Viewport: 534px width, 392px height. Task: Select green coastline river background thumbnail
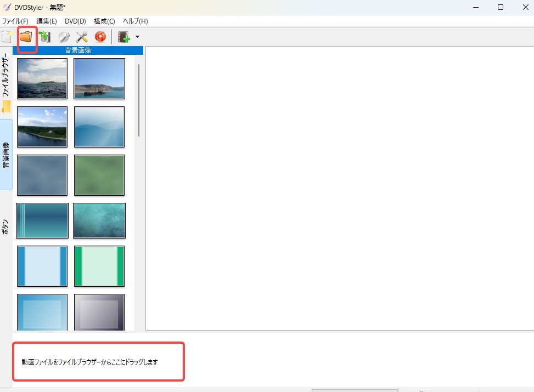point(42,127)
